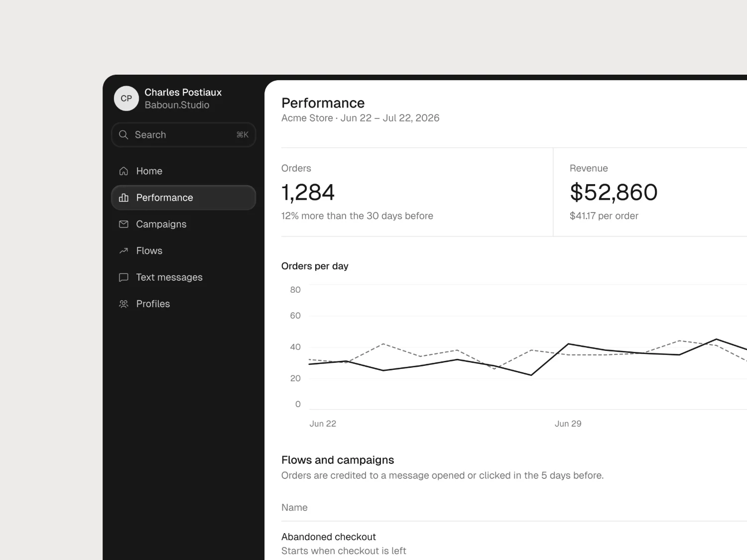Click "Starts when checkout is left" subtitle
This screenshot has height=560, width=747.
344,551
